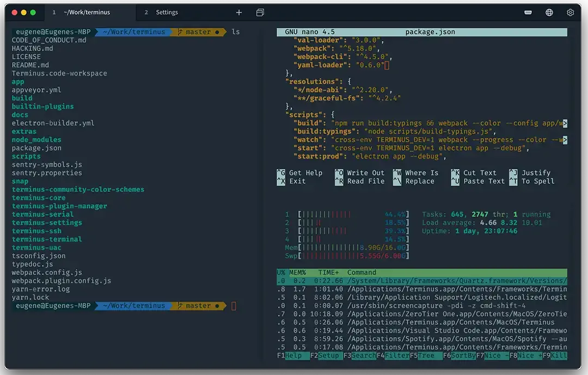The image size is (588, 375).
Task: Click CPU 1 usage meter in htop
Action: pyautogui.click(x=347, y=214)
